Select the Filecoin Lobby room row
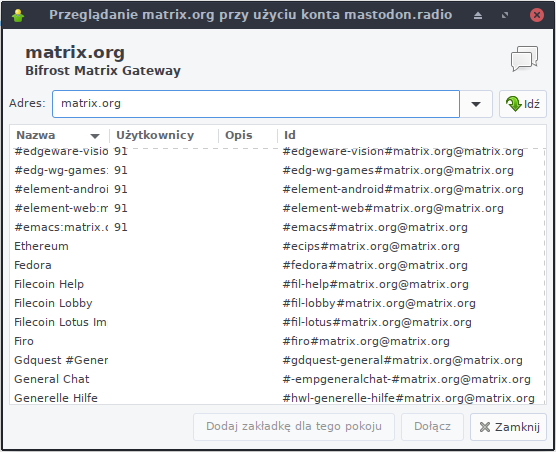This screenshot has height=452, width=556. tap(277, 303)
